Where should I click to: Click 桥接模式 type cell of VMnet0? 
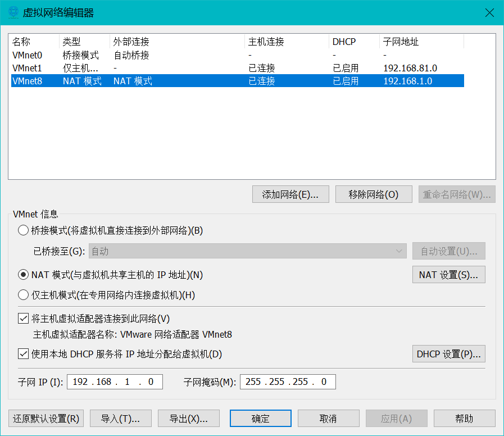(81, 55)
